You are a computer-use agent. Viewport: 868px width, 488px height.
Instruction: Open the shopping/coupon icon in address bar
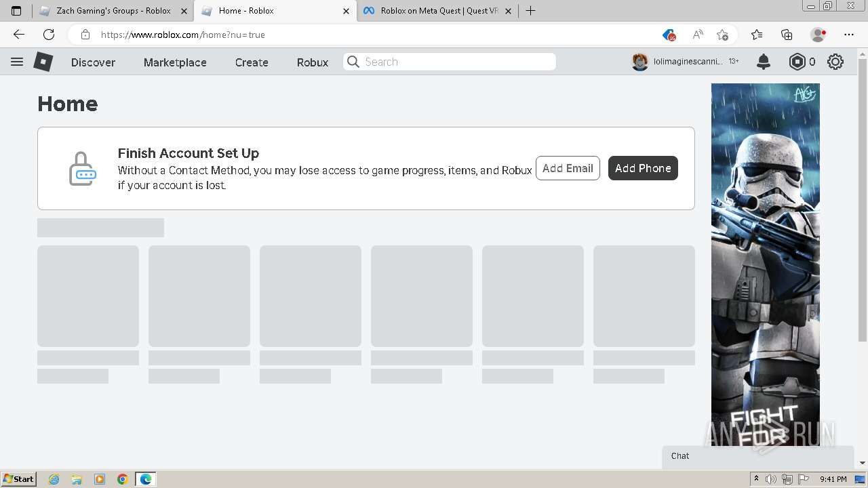(669, 35)
